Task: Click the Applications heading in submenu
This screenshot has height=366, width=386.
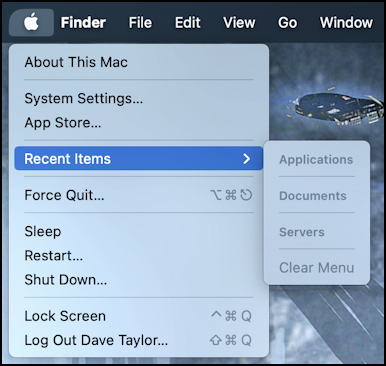Action: coord(316,160)
